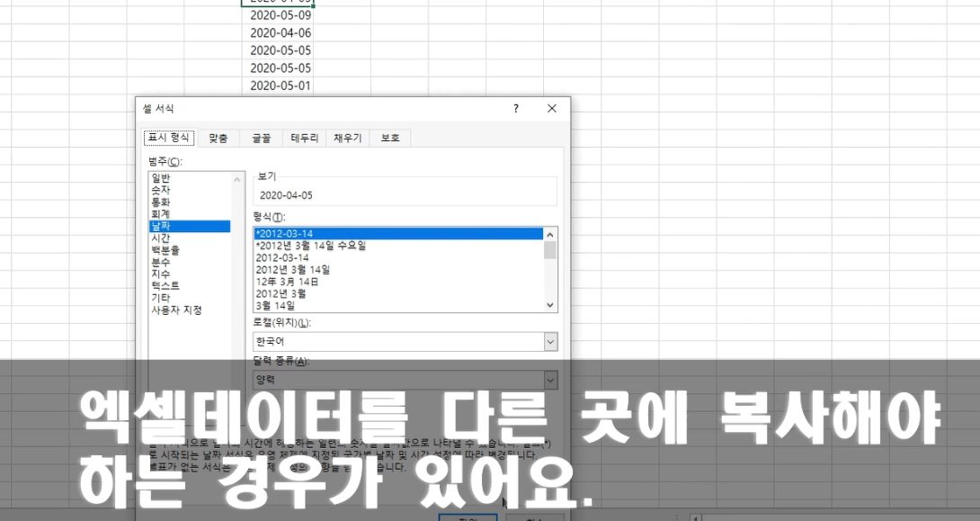This screenshot has height=521, width=980.
Task: Click format list scroll down arrow
Action: click(550, 305)
